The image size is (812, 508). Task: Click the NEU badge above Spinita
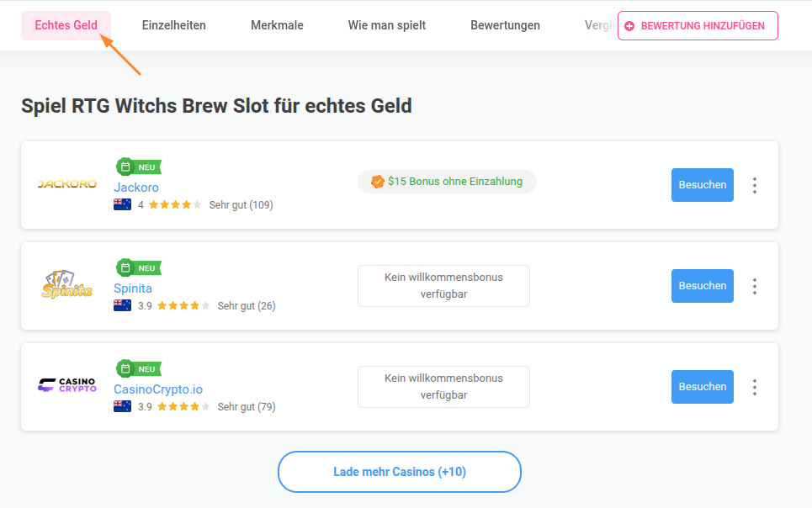(139, 267)
